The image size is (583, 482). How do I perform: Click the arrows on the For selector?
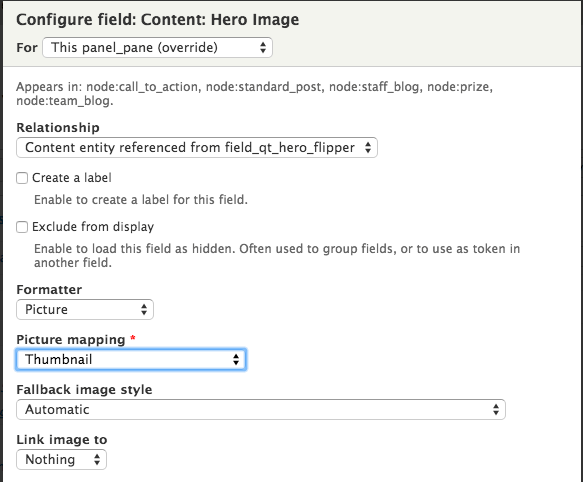(263, 48)
